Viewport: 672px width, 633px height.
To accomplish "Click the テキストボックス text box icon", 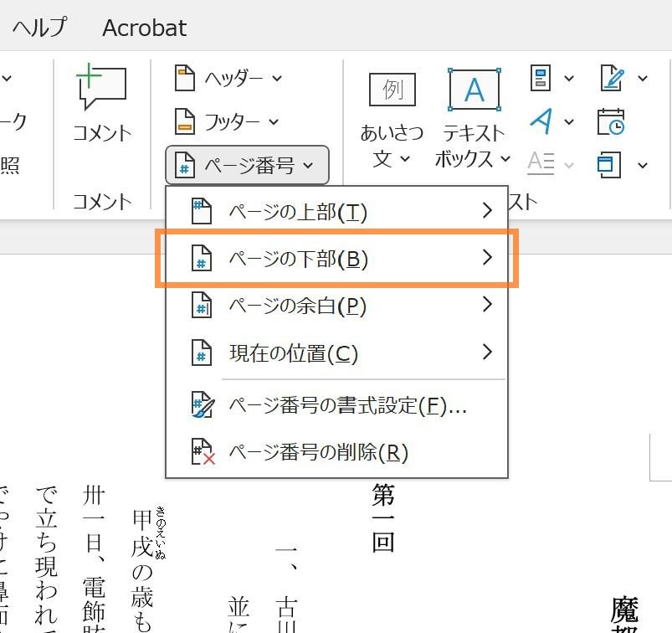I will pos(474,90).
